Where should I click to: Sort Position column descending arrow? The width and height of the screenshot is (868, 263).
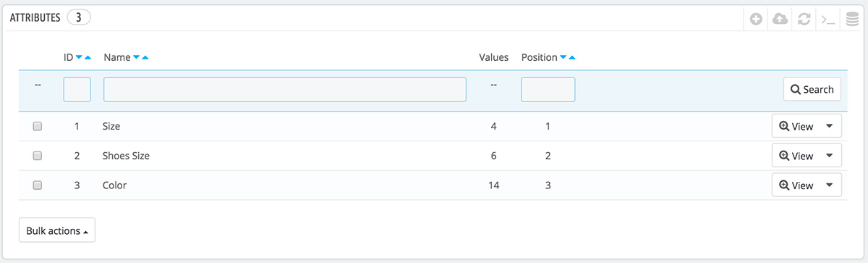(563, 57)
